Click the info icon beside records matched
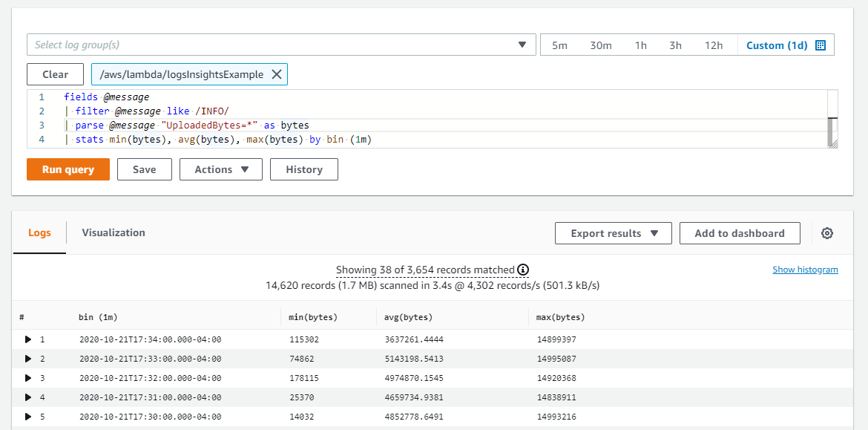The width and height of the screenshot is (868, 430). [x=523, y=270]
